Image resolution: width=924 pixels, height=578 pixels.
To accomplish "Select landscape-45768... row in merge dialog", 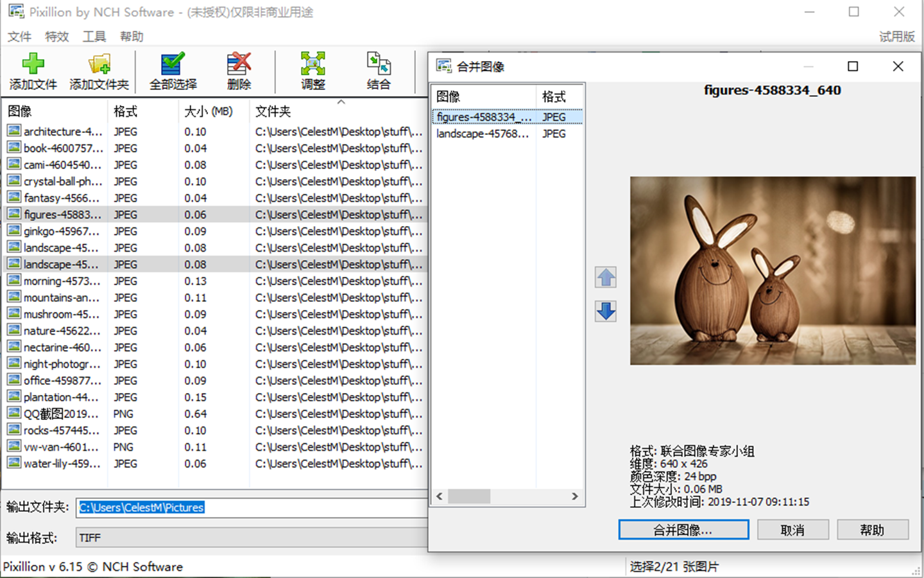I will coord(508,134).
